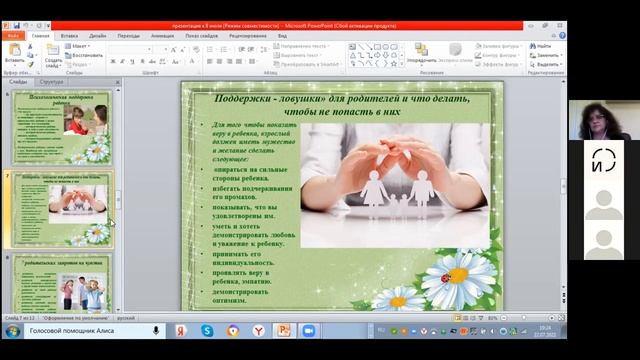
Task: Click the Copy icon in clipboard group
Action: (30, 55)
